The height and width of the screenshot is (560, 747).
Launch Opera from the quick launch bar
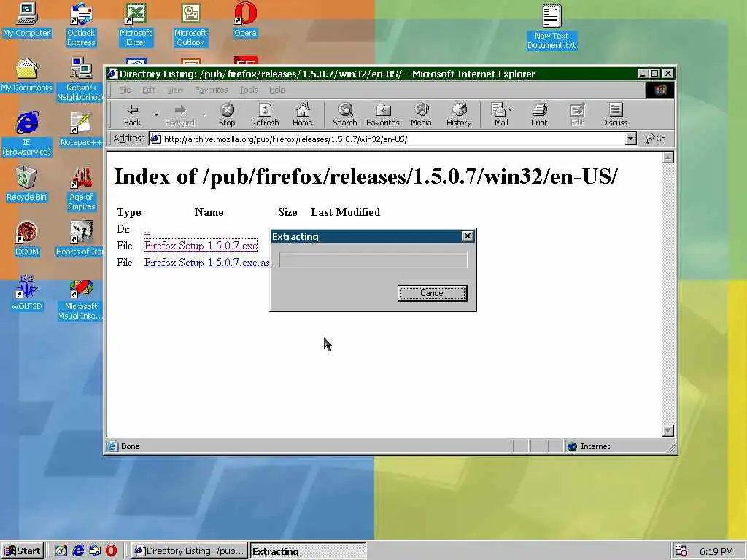(x=111, y=551)
